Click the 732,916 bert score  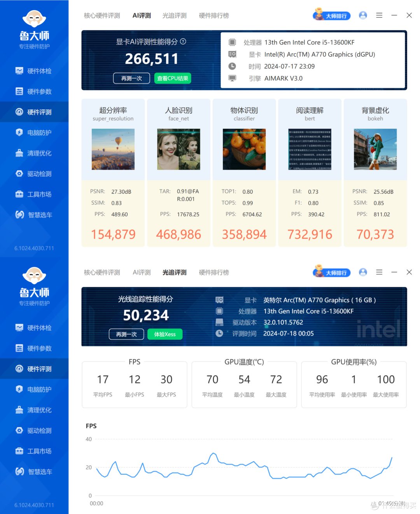tap(310, 234)
